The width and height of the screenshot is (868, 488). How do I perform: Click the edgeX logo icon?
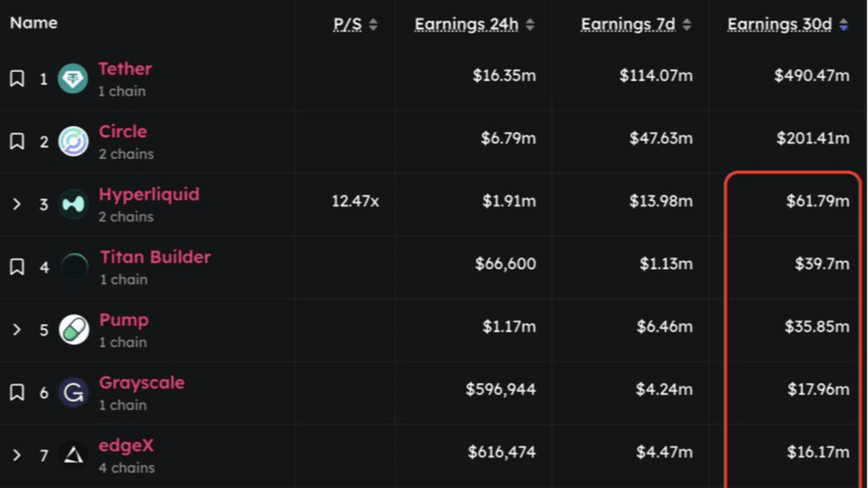[x=73, y=455]
